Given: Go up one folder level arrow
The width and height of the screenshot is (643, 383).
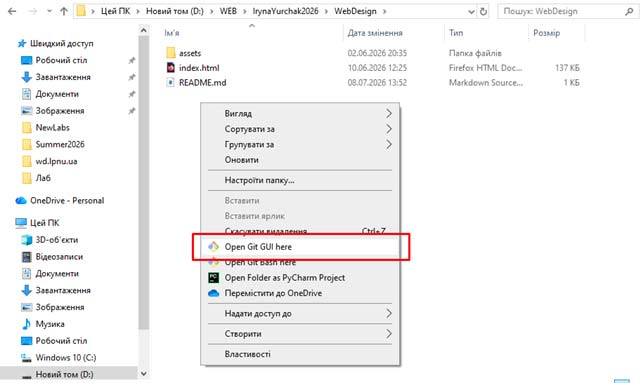Looking at the screenshot, I should [64, 11].
